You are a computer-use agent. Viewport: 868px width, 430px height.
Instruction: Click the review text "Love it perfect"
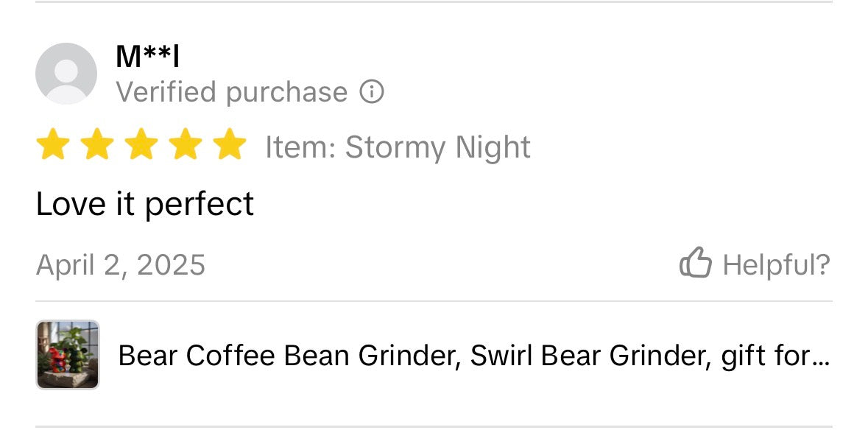coord(144,204)
